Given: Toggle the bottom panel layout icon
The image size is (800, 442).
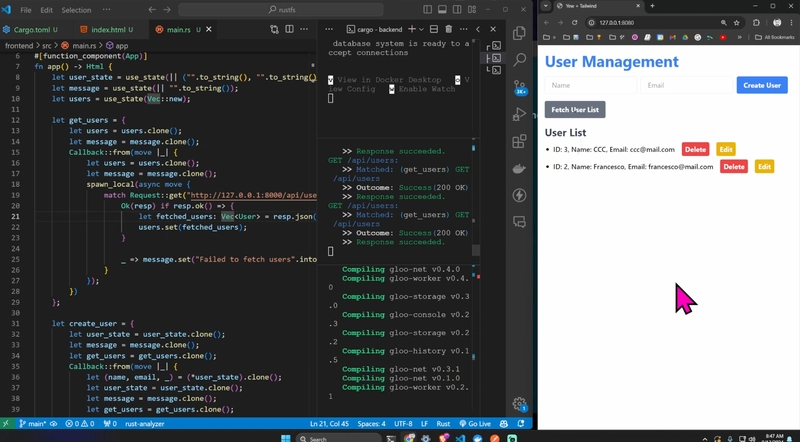Looking at the screenshot, I should 442,10.
